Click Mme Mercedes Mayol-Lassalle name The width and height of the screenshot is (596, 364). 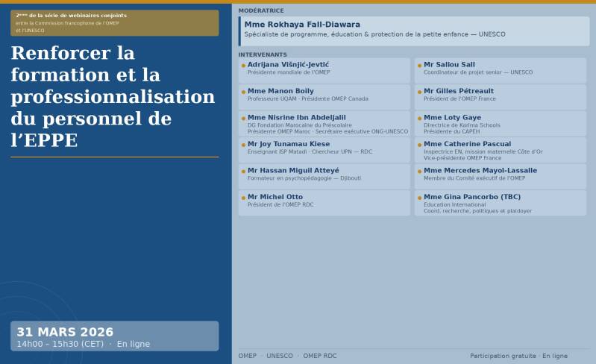pyautogui.click(x=480, y=170)
